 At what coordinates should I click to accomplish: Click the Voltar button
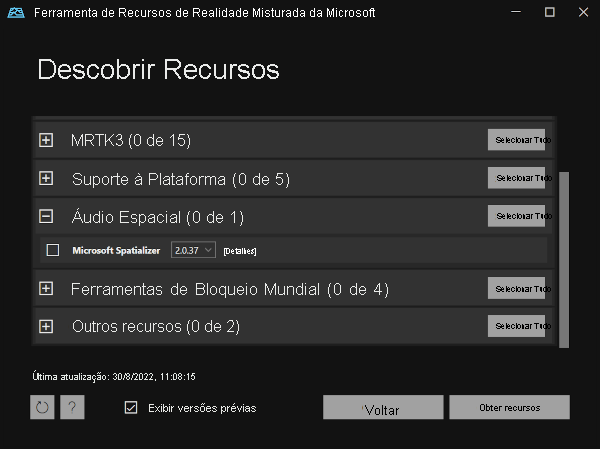(382, 408)
